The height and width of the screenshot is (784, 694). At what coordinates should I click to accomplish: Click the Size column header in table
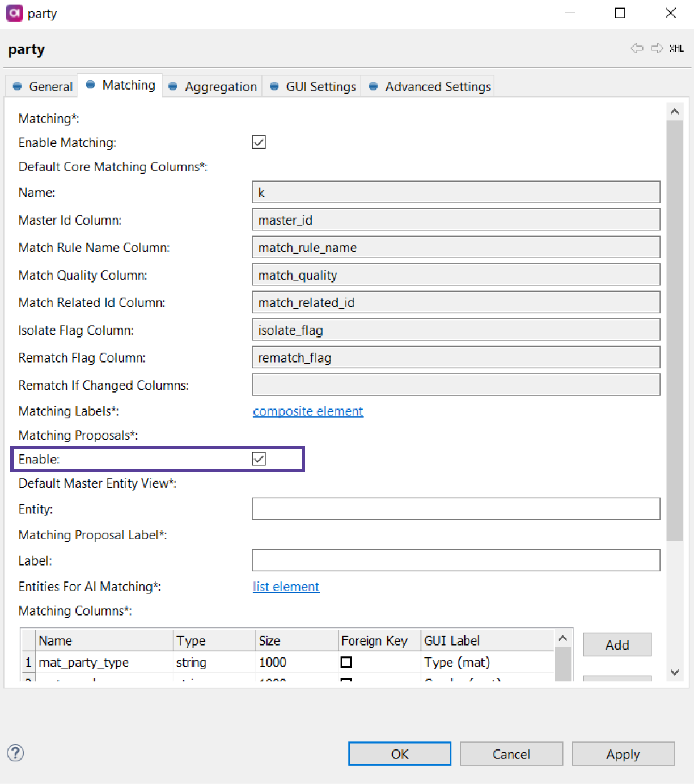click(x=297, y=640)
